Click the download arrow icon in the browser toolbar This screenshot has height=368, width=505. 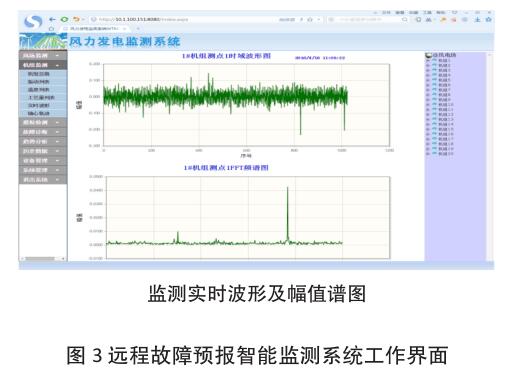477,19
